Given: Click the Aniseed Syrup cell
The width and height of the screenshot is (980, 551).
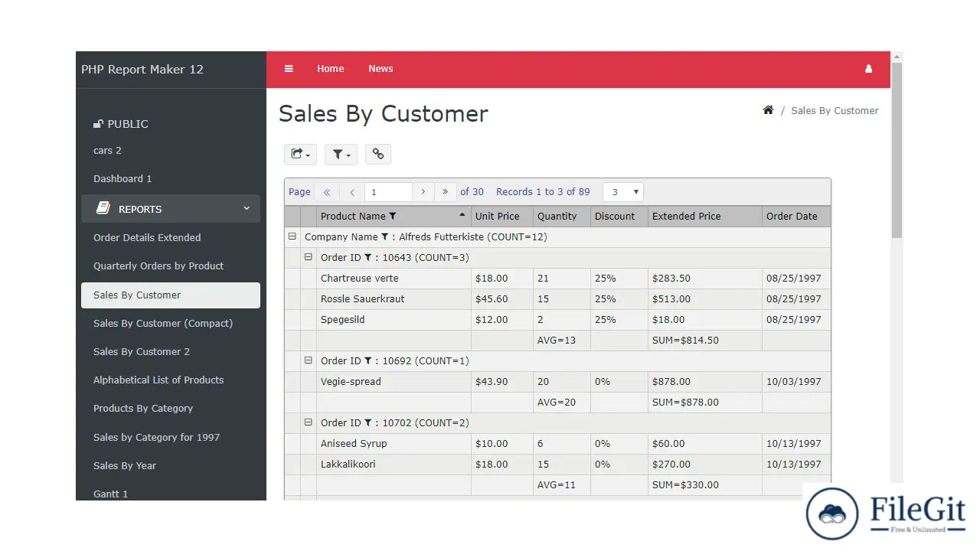Looking at the screenshot, I should coord(394,444).
